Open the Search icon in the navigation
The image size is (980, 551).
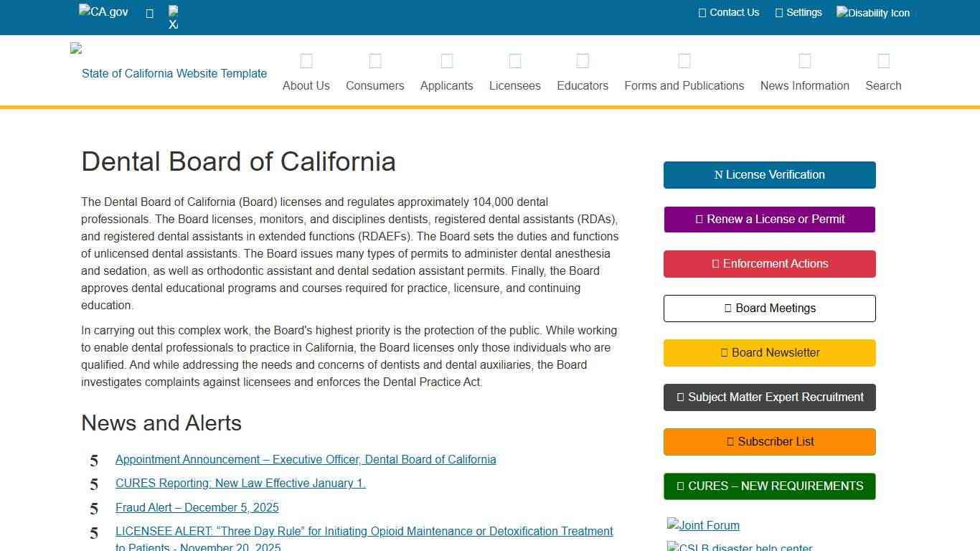pyautogui.click(x=883, y=61)
